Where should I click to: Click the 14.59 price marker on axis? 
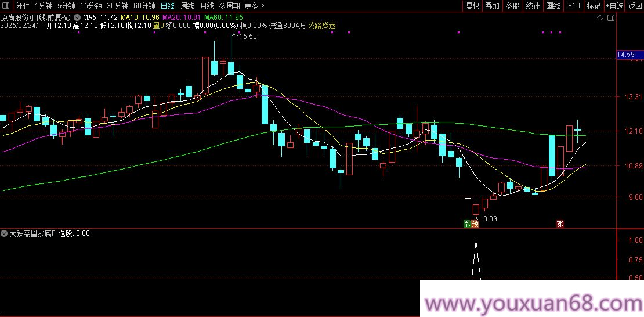pos(627,55)
